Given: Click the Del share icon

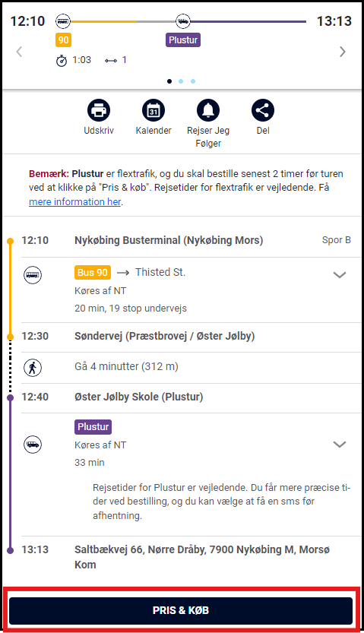Looking at the screenshot, I should [263, 110].
